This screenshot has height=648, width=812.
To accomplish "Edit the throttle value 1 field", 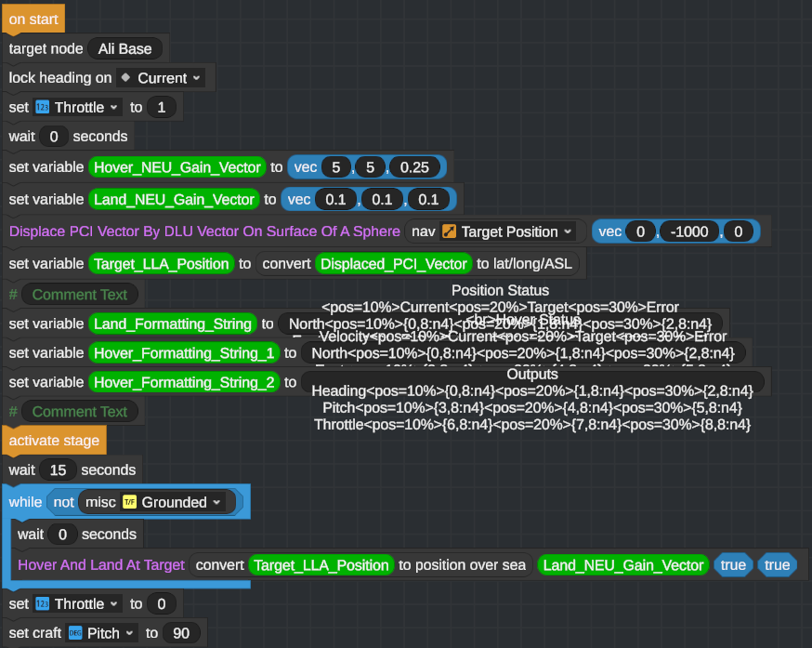I will point(161,107).
